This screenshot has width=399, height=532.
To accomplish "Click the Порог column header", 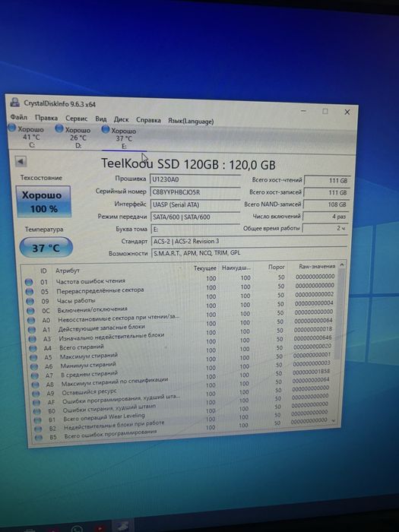I will point(276,267).
